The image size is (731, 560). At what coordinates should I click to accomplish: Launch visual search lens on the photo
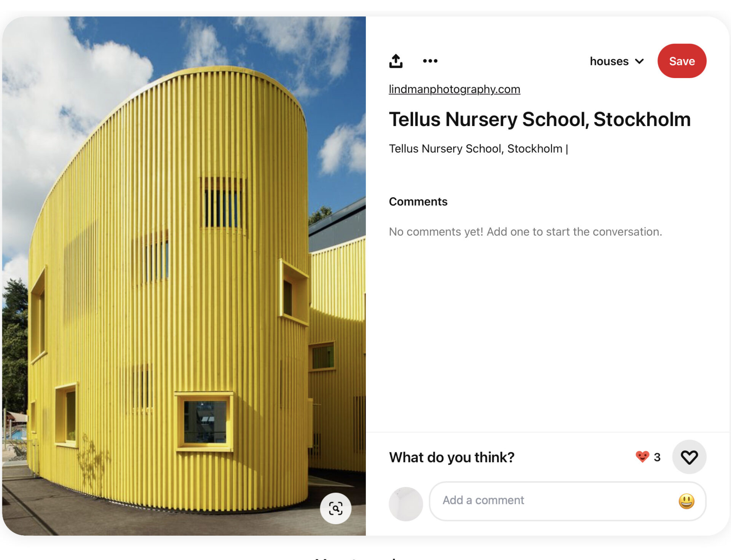coord(335,508)
